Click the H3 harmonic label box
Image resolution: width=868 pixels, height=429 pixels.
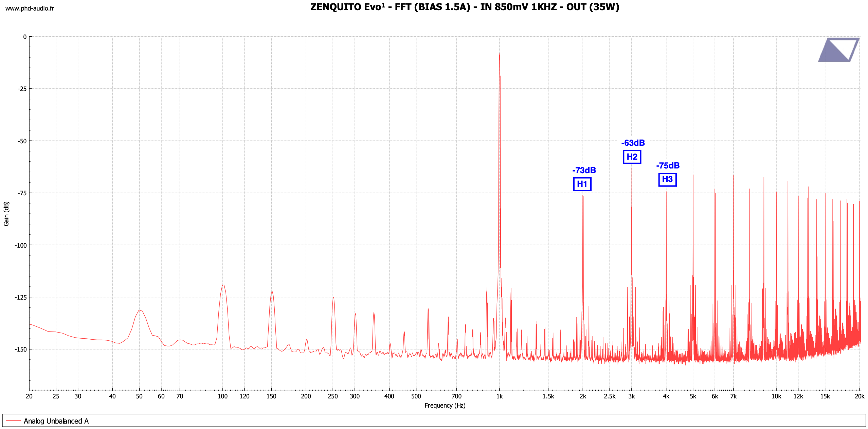click(667, 179)
